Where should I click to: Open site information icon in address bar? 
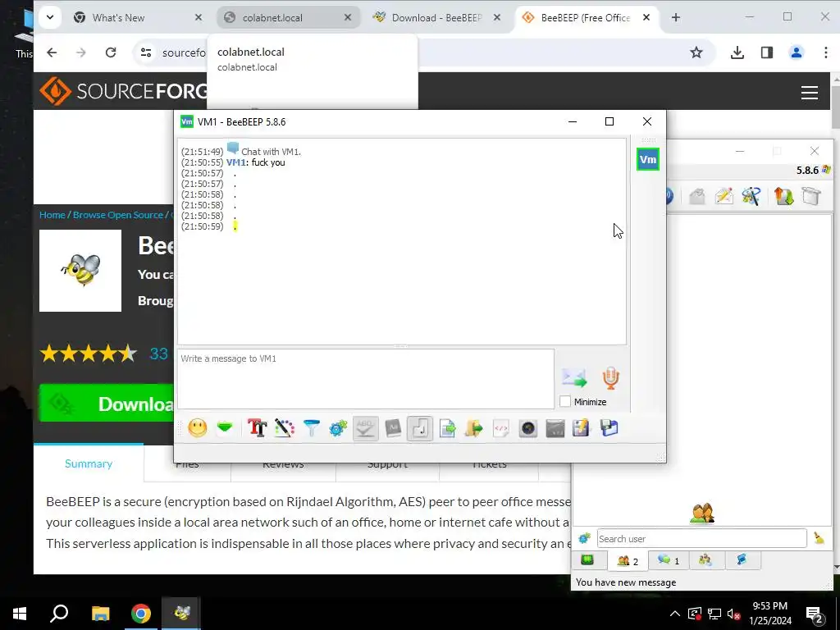146,52
